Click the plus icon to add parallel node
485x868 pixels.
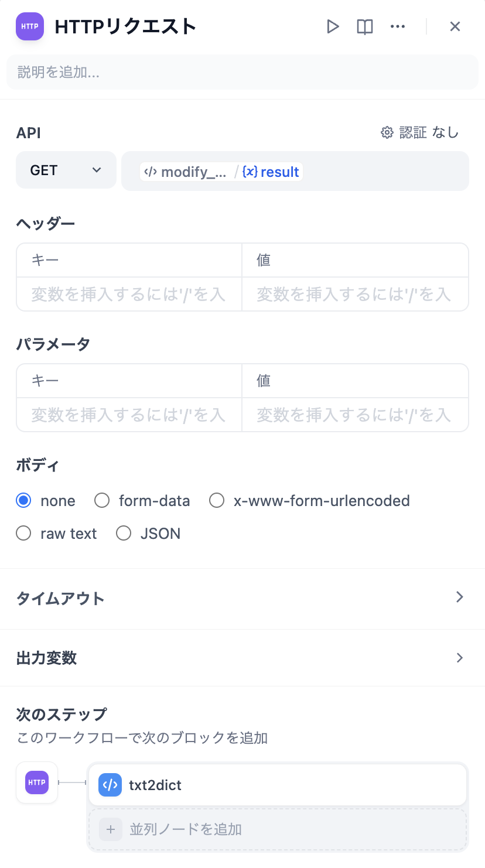tap(111, 829)
